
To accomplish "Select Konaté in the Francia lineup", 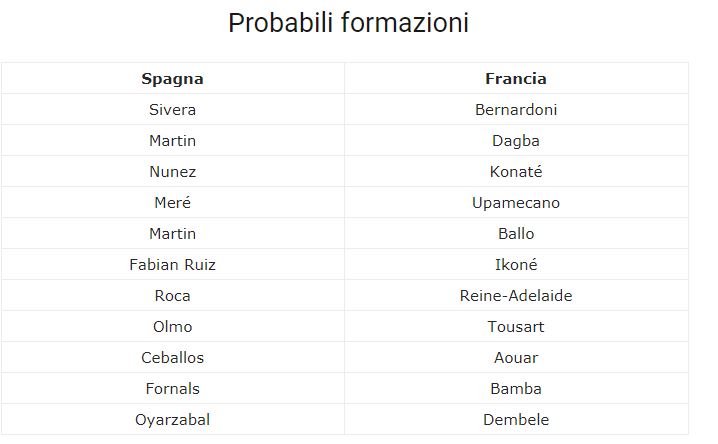I will pyautogui.click(x=516, y=172).
